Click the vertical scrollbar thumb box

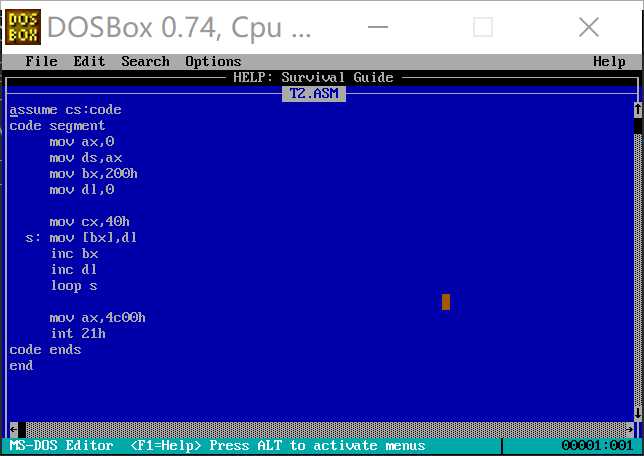pyautogui.click(x=638, y=126)
